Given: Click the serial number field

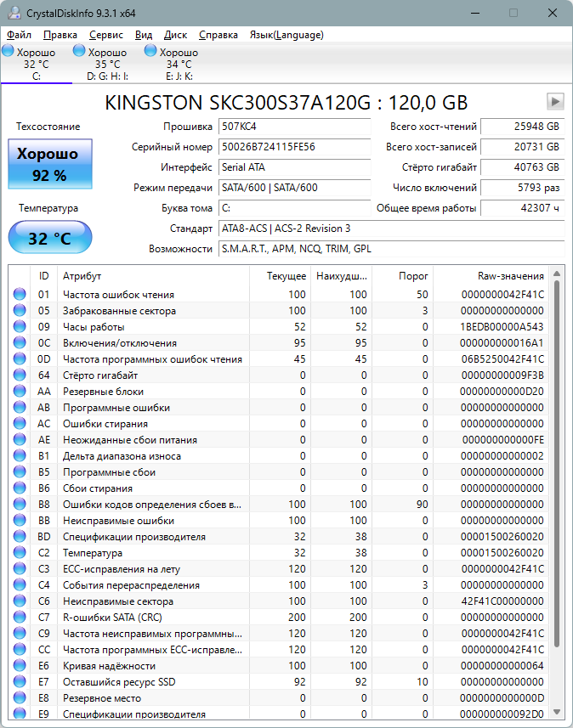Looking at the screenshot, I should (x=294, y=147).
